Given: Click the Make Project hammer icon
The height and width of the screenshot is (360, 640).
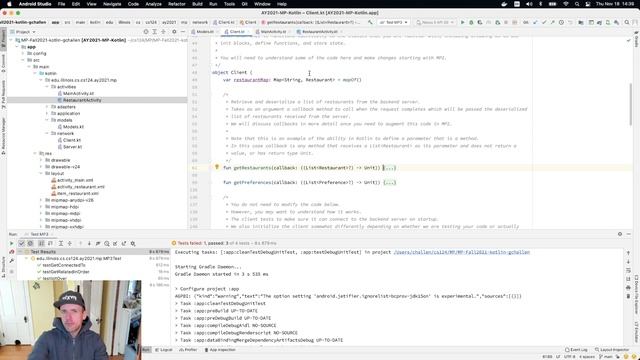Looking at the screenshot, I should 370,22.
